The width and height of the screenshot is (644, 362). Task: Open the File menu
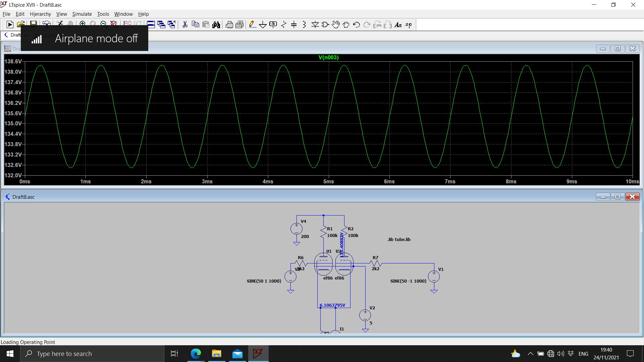(x=6, y=14)
